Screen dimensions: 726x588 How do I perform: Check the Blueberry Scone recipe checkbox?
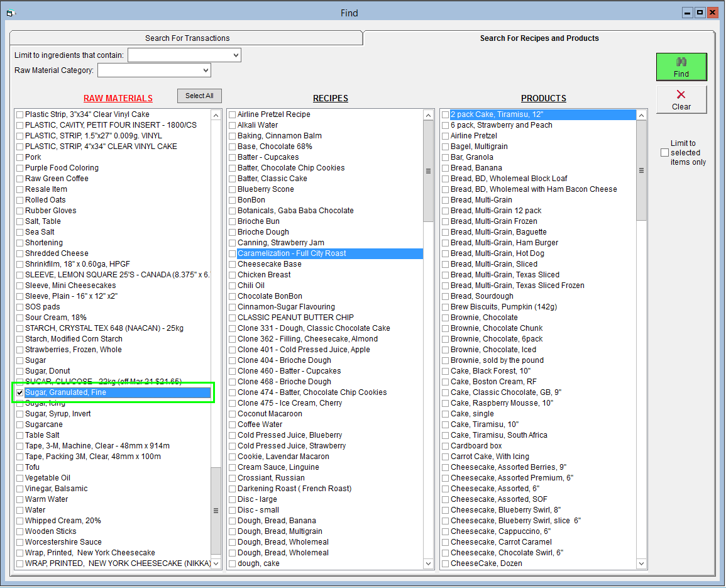tap(233, 189)
